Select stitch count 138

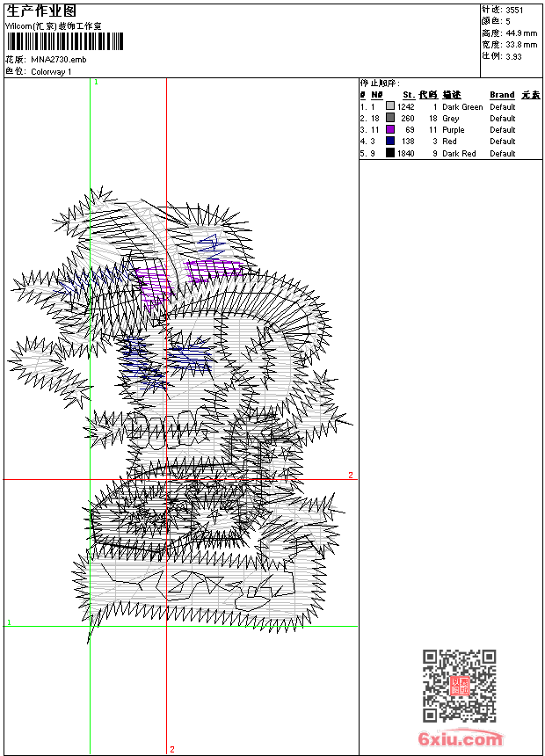408,142
